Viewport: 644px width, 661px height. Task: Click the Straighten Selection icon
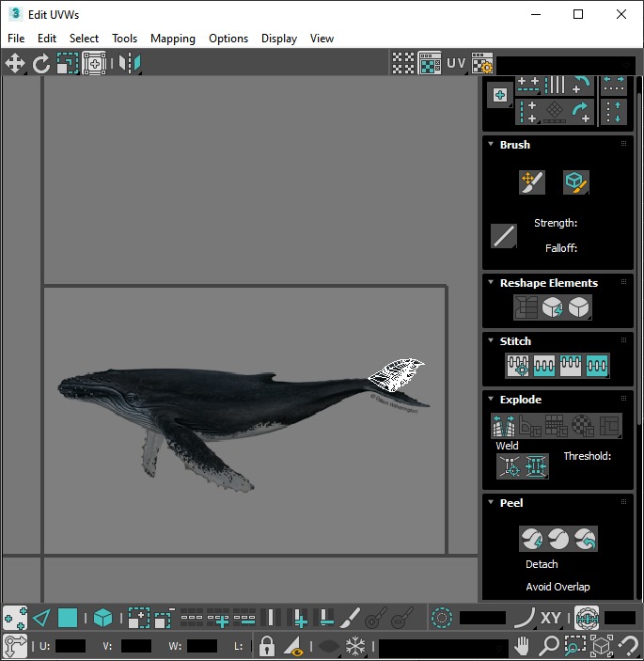[x=526, y=307]
